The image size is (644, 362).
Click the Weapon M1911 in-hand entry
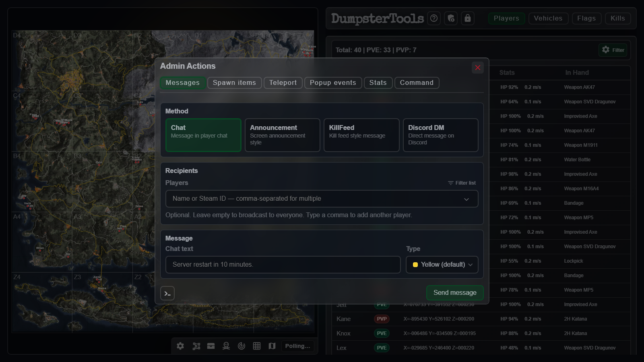[580, 145]
